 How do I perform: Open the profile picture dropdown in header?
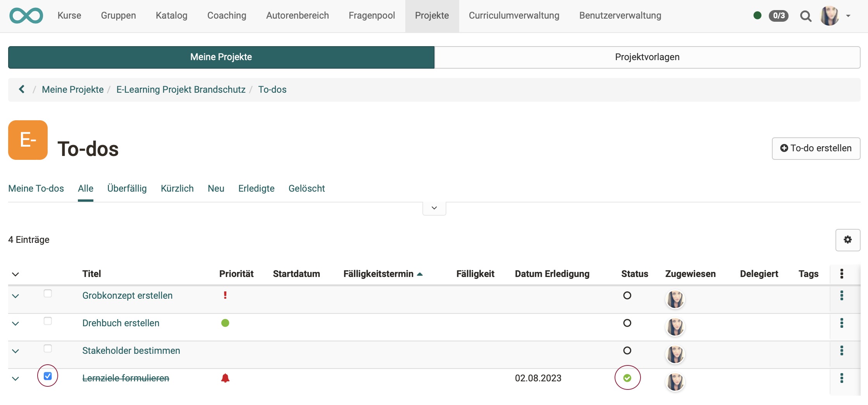pos(829,16)
